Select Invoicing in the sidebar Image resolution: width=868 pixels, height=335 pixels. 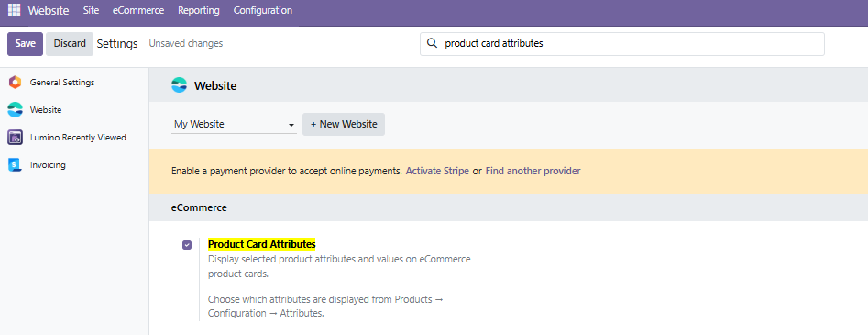click(x=48, y=164)
